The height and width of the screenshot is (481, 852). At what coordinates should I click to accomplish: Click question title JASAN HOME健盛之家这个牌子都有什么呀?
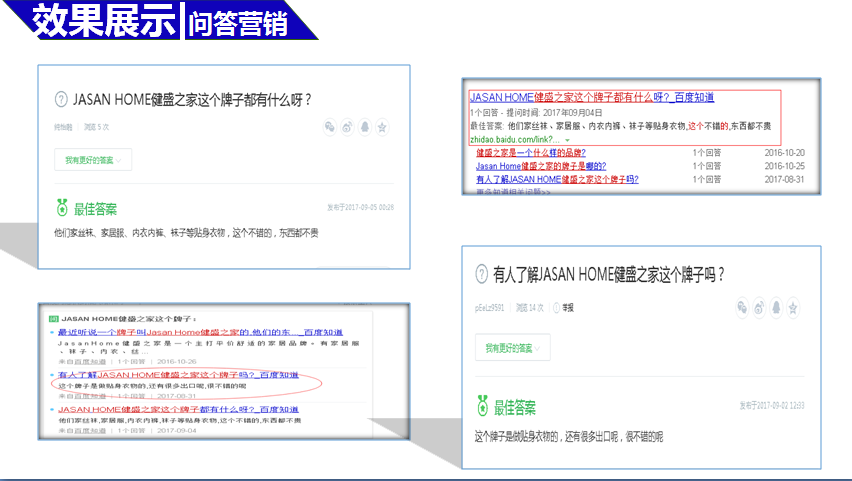pyautogui.click(x=192, y=99)
